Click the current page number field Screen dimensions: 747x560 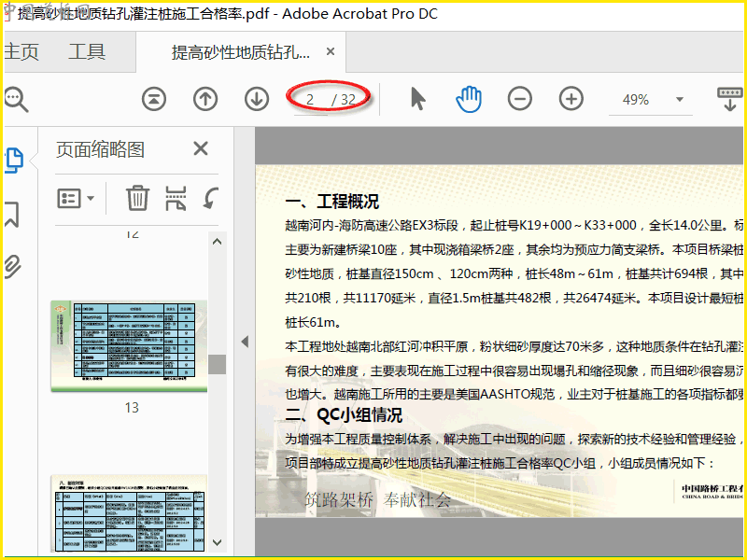311,100
